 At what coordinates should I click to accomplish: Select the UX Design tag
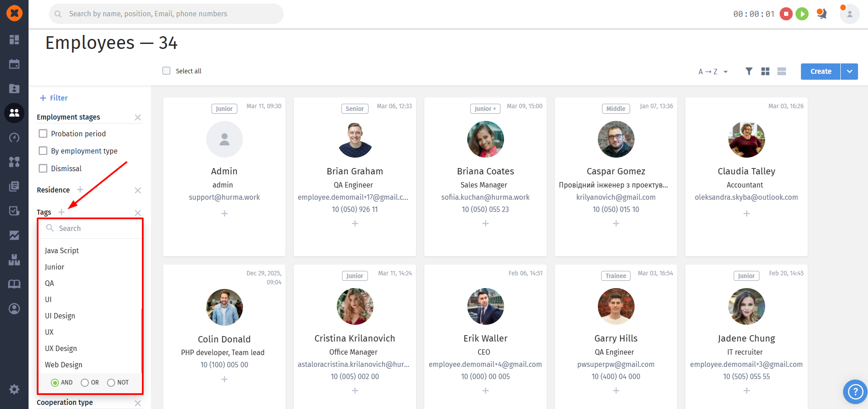pos(61,348)
